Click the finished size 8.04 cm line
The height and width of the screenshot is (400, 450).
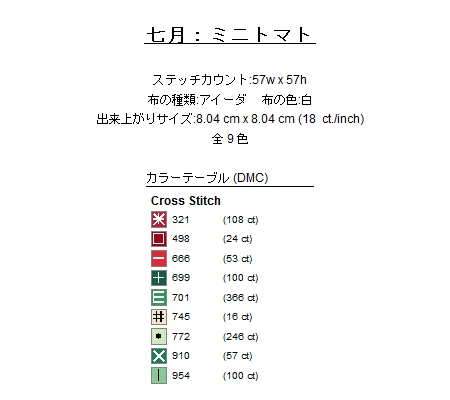pos(230,119)
